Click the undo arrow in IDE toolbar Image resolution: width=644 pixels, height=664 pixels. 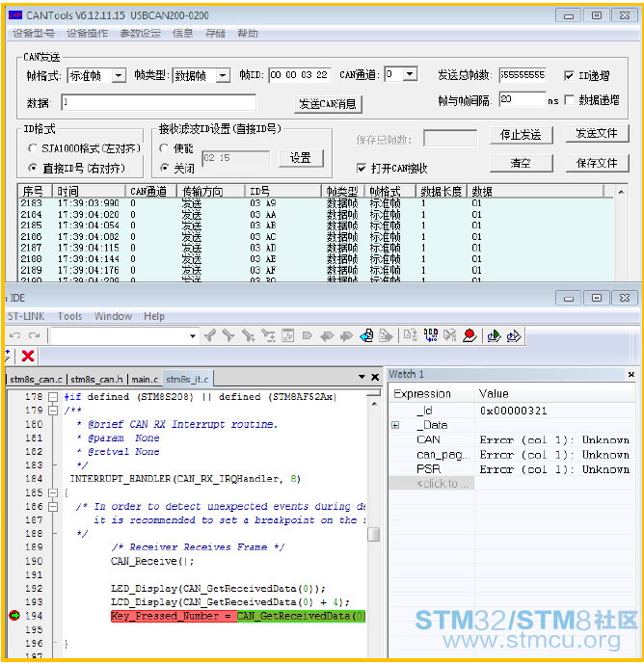(14, 335)
